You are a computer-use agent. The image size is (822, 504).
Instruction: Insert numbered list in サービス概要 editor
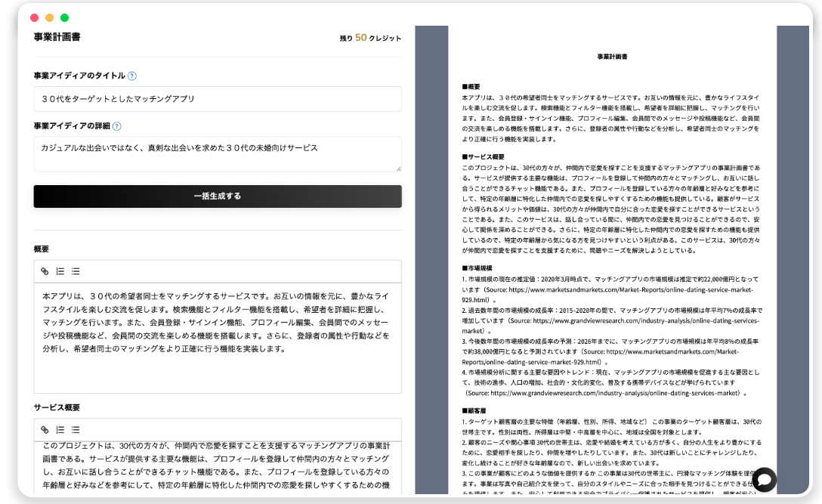click(60, 429)
